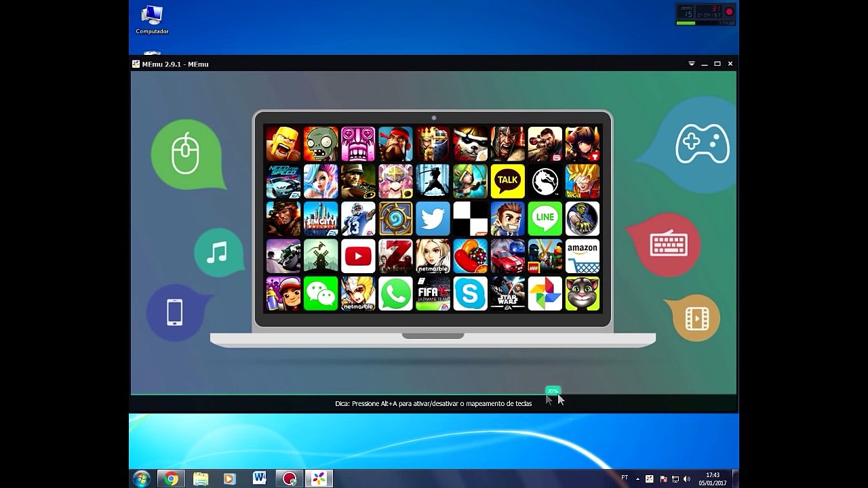Click the panda warrior game icon

coord(470,144)
